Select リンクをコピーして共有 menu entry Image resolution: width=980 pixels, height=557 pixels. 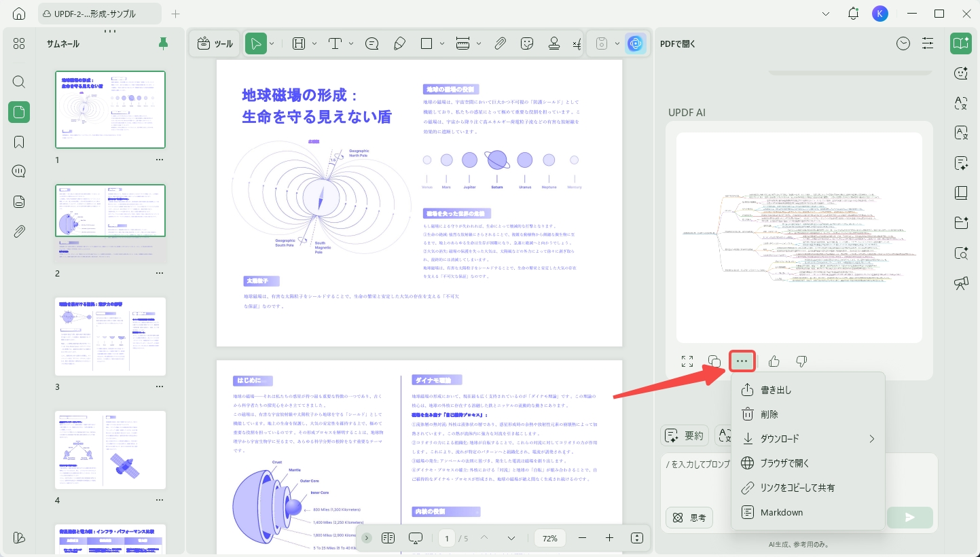pos(808,488)
